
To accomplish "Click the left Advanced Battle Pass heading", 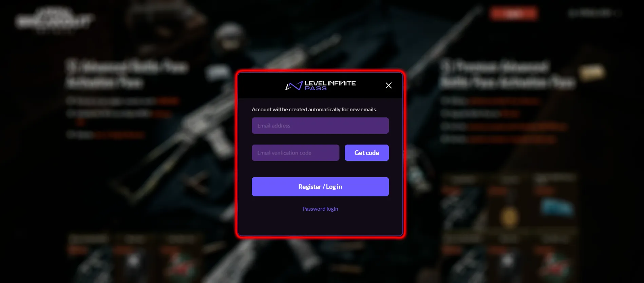I will tap(127, 75).
